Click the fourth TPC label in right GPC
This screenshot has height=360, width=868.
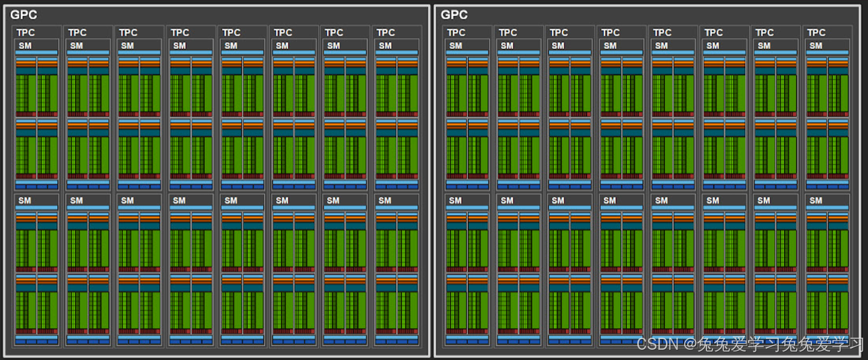click(x=609, y=32)
